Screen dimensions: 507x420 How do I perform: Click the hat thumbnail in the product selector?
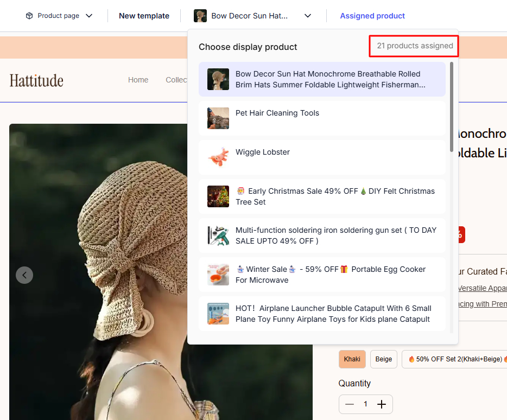pyautogui.click(x=200, y=16)
